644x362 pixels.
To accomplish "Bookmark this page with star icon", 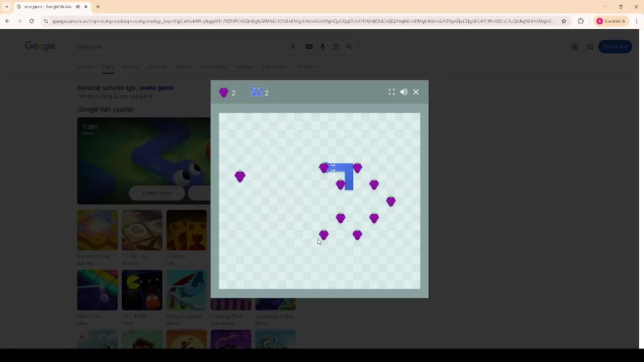I will [x=563, y=21].
